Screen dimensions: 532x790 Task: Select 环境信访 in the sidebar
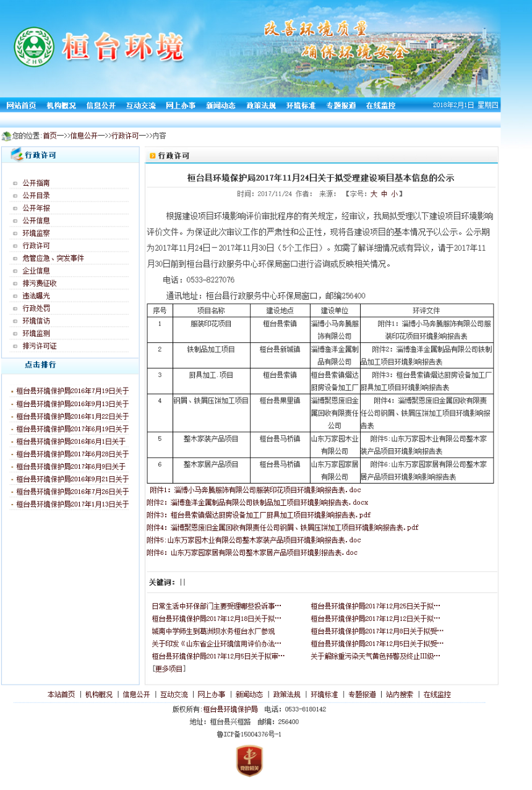coord(36,321)
